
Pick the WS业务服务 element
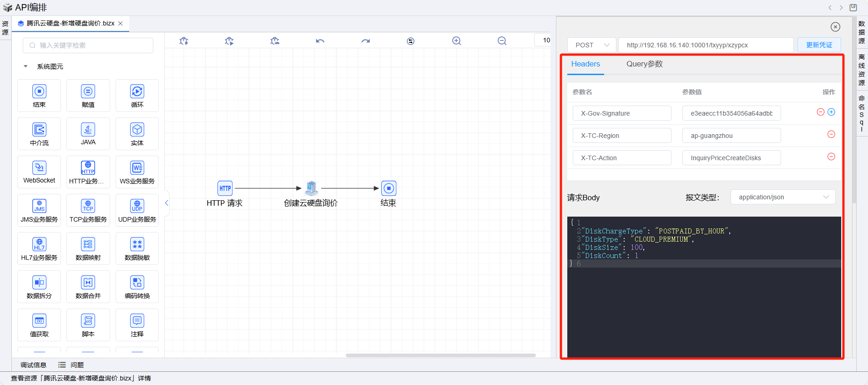[137, 172]
